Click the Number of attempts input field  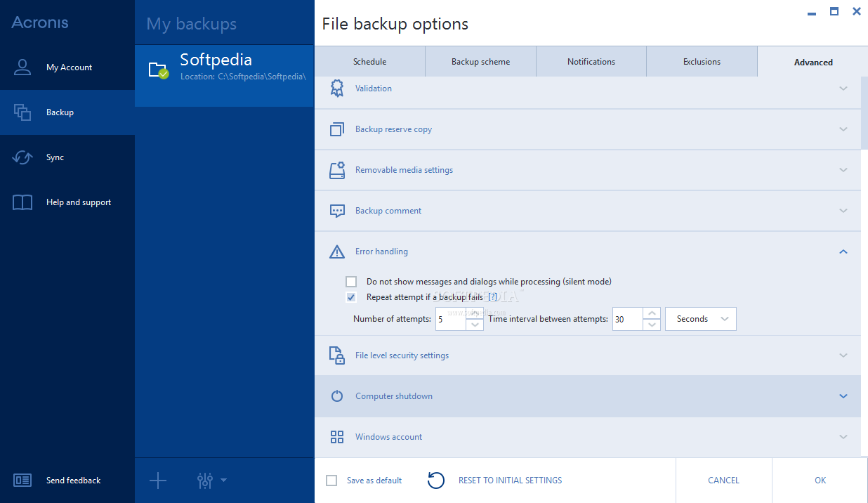pos(450,319)
